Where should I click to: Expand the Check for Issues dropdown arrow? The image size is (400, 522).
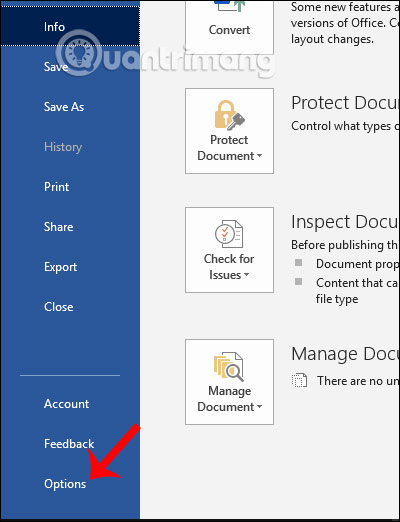point(246,275)
